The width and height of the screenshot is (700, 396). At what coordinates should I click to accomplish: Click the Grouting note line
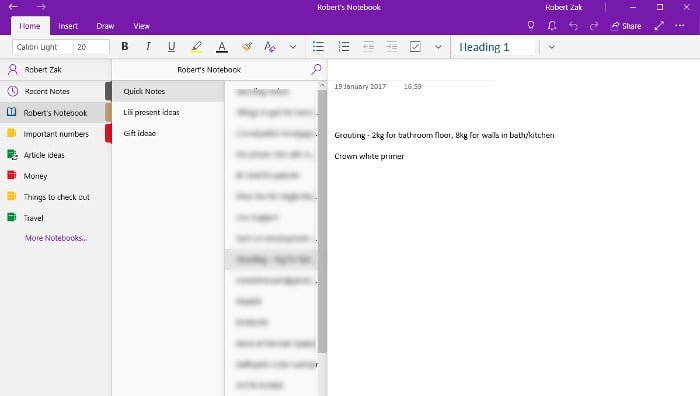(444, 135)
